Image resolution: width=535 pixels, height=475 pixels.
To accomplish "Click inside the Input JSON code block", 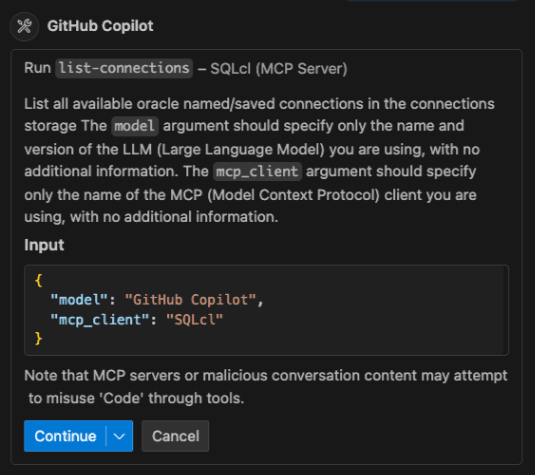I will [x=266, y=310].
